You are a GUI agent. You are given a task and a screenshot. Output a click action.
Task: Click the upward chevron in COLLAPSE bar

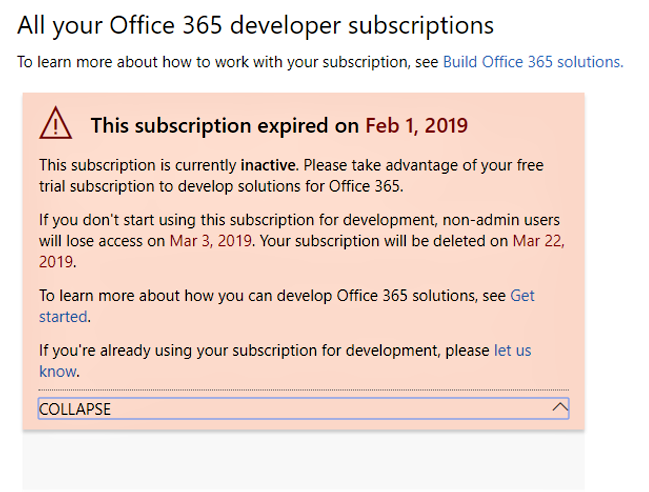560,408
